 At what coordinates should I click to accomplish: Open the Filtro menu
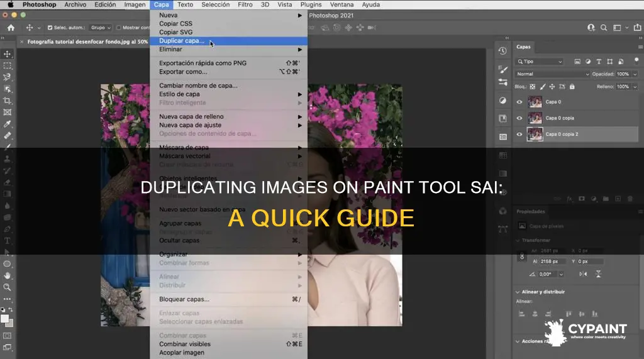point(245,4)
